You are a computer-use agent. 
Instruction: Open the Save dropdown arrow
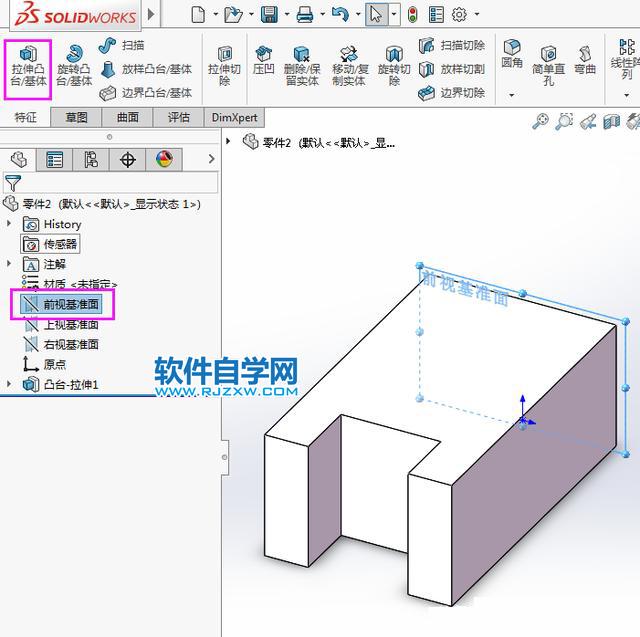287,15
